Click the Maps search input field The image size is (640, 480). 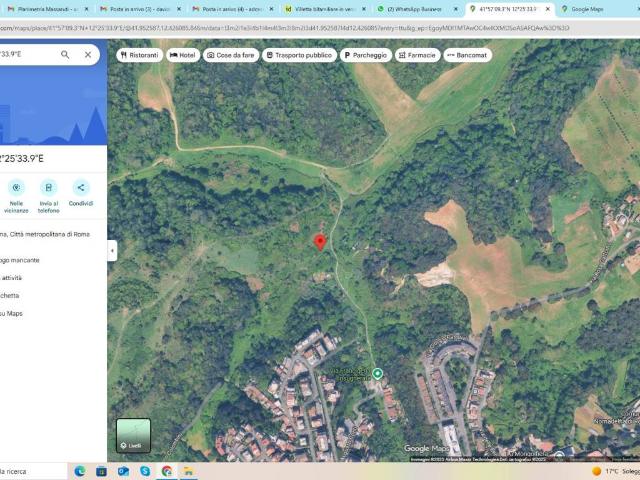coord(29,54)
